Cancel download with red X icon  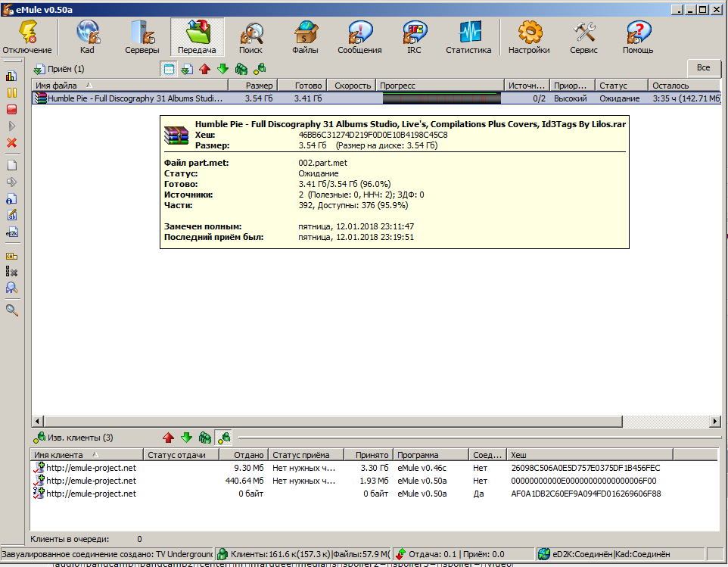(11, 142)
